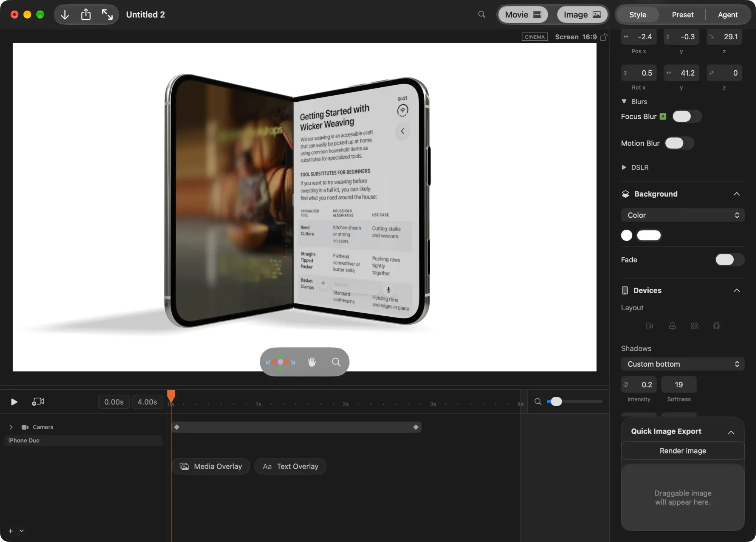Collapse the Blurs section triangle
The height and width of the screenshot is (542, 756).
(624, 101)
